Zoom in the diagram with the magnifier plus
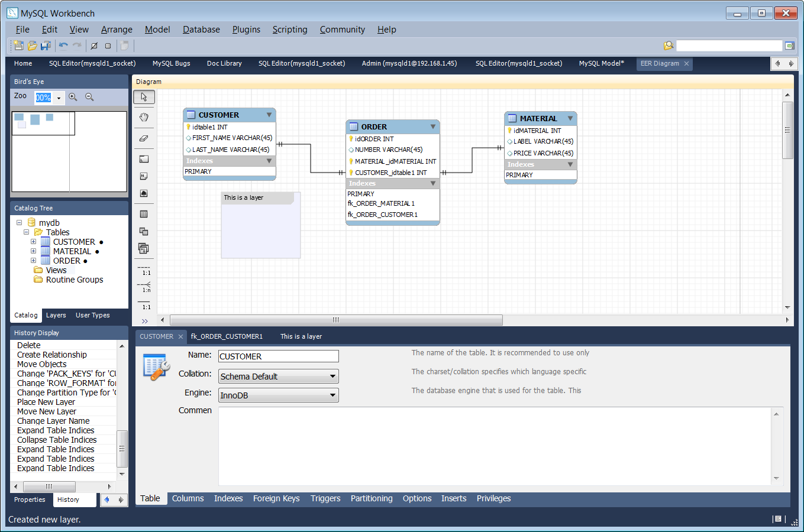This screenshot has width=804, height=532. point(73,97)
